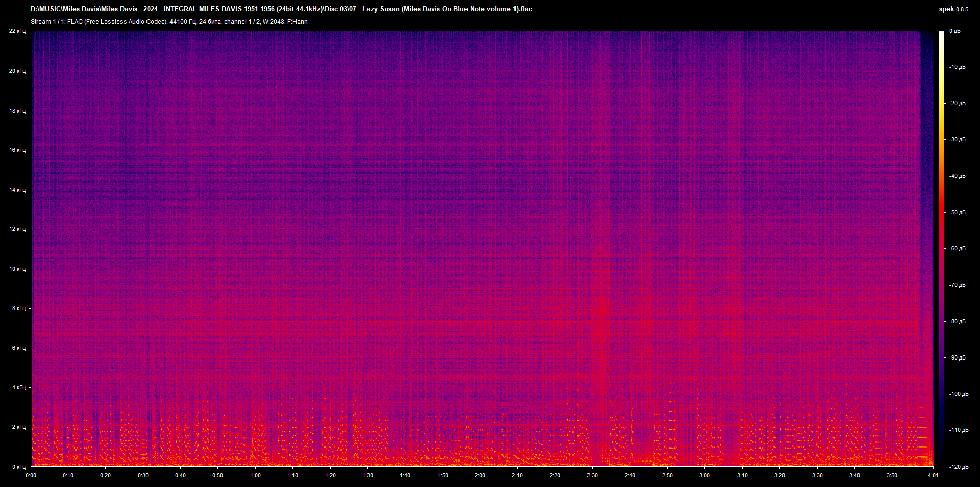This screenshot has width=980, height=487.
Task: Click the 18 кГц frequency axis label
Action: click(x=17, y=111)
